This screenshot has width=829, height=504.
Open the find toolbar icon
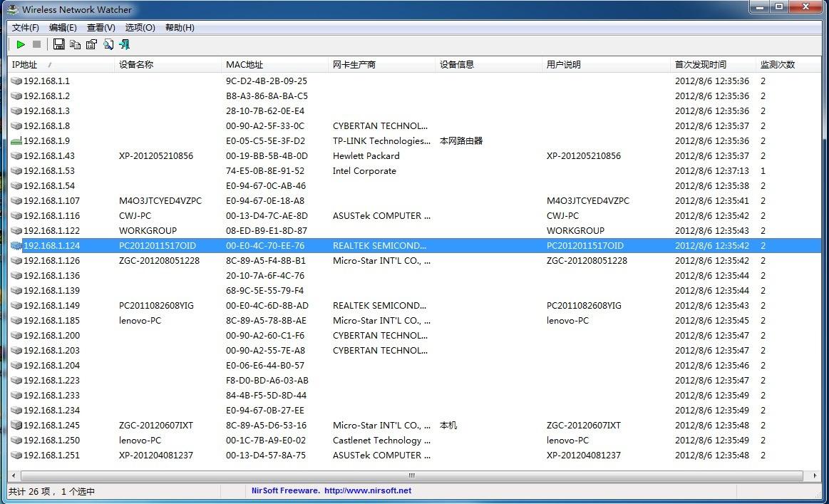[108, 44]
